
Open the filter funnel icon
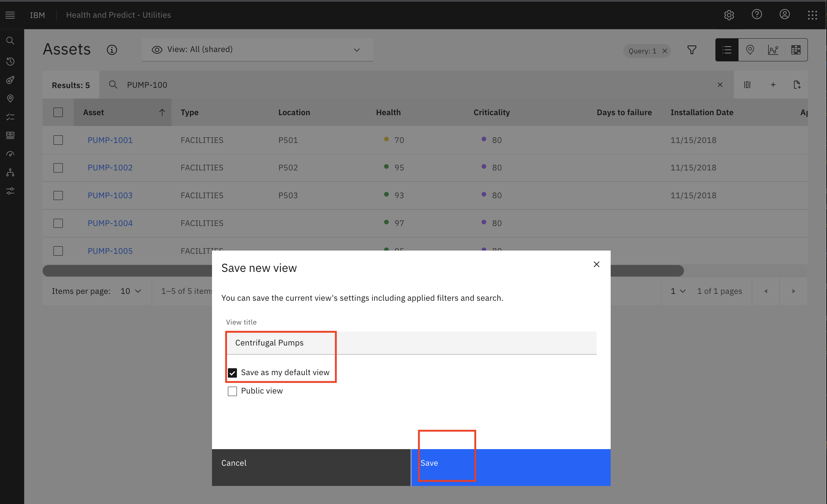pos(692,50)
